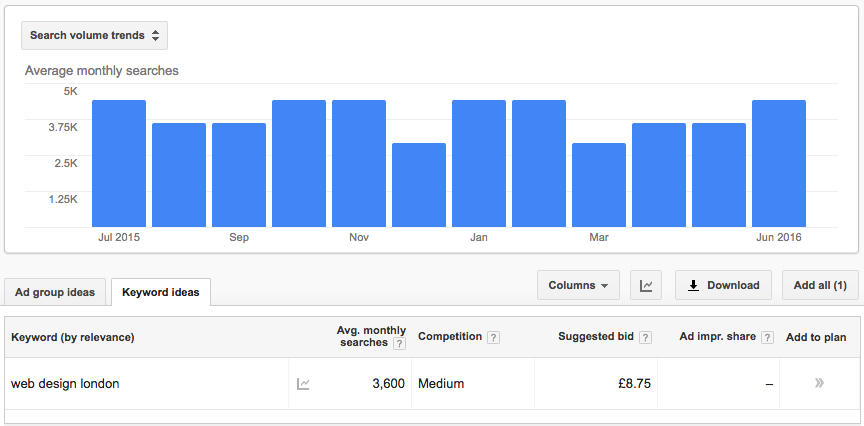This screenshot has height=426, width=864.
Task: Toggle the chart view icon button
Action: [x=646, y=286]
